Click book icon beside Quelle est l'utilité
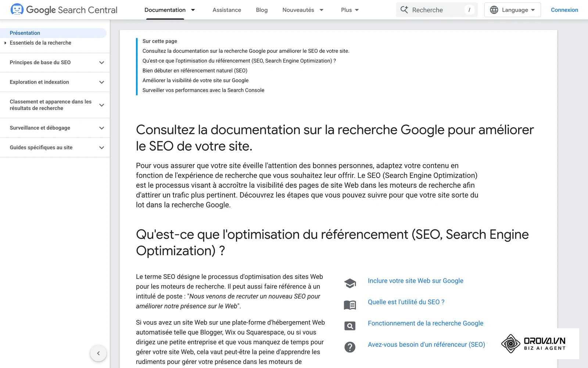588x368 pixels. 350,305
